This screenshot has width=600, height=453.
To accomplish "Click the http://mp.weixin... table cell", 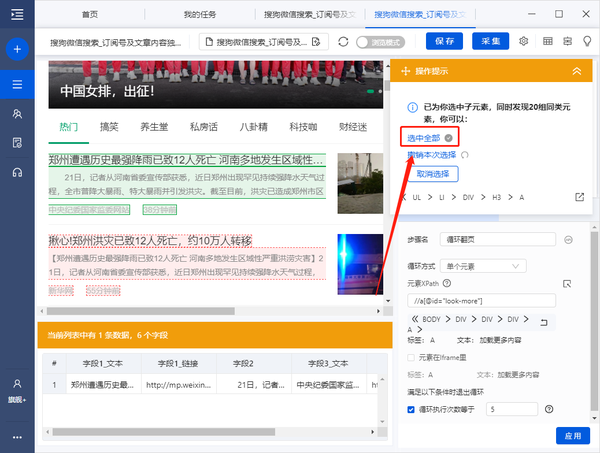I will [178, 385].
